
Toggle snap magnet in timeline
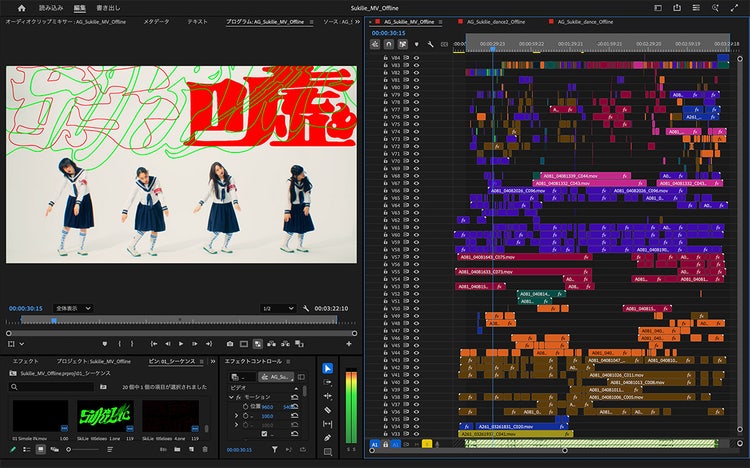pyautogui.click(x=389, y=44)
